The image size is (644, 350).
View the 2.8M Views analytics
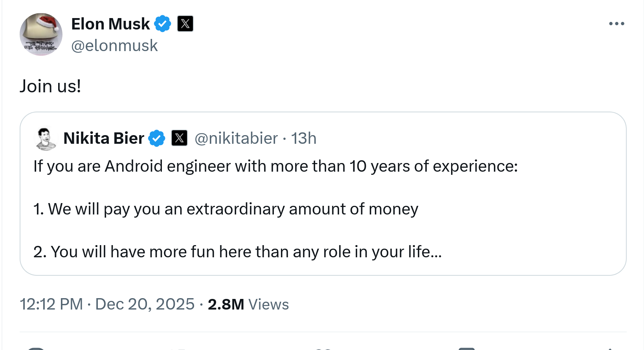pyautogui.click(x=248, y=304)
